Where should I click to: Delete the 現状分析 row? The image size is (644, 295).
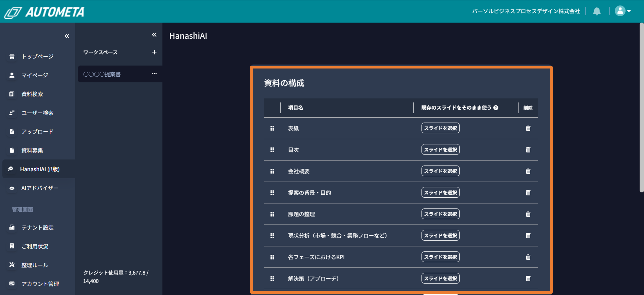click(x=528, y=236)
